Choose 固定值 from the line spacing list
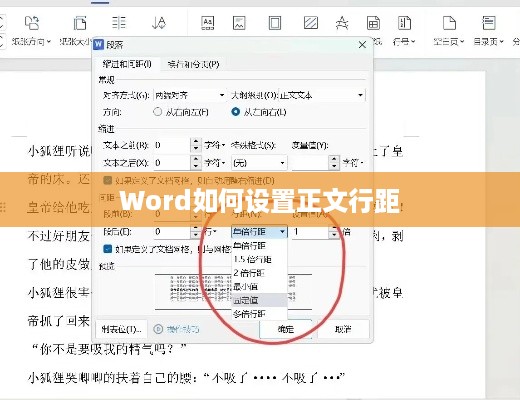This screenshot has height=400, width=520. click(x=259, y=300)
